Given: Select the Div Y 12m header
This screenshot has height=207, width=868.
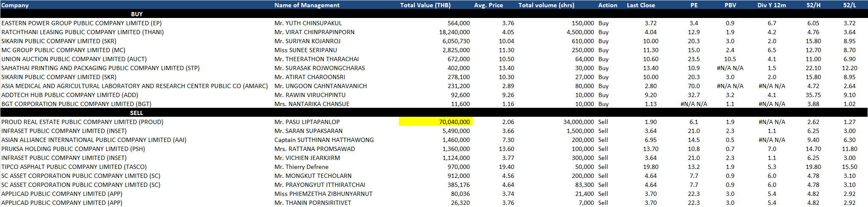Looking at the screenshot, I should (x=772, y=5).
